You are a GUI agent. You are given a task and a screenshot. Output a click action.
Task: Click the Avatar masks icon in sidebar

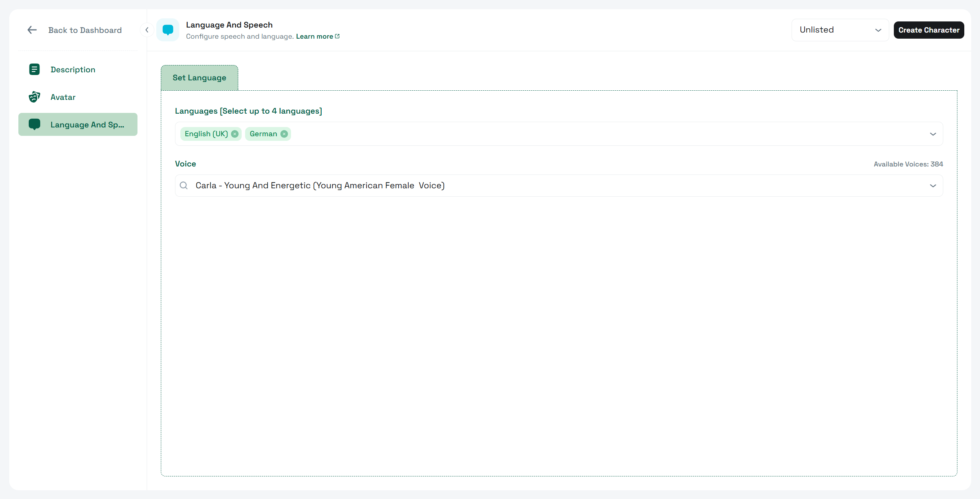coord(34,97)
